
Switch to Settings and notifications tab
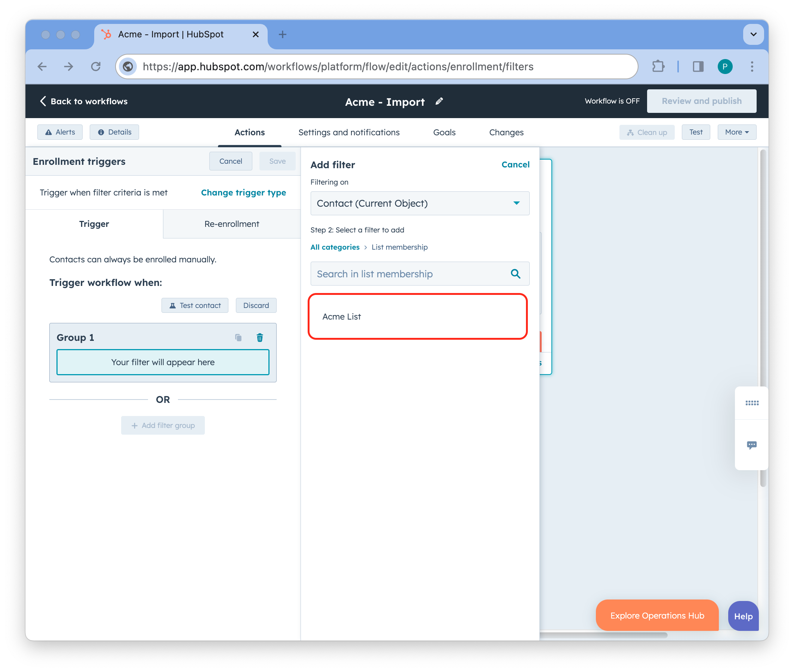(349, 132)
